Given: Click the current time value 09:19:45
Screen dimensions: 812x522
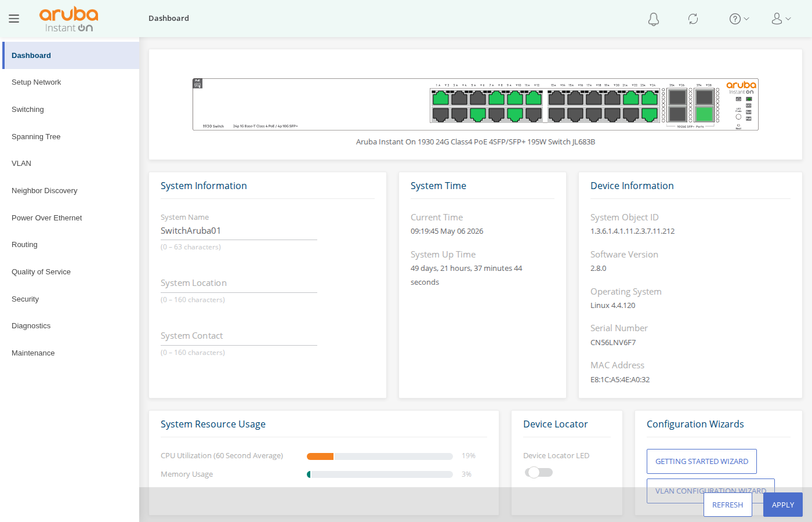Looking at the screenshot, I should (x=447, y=231).
